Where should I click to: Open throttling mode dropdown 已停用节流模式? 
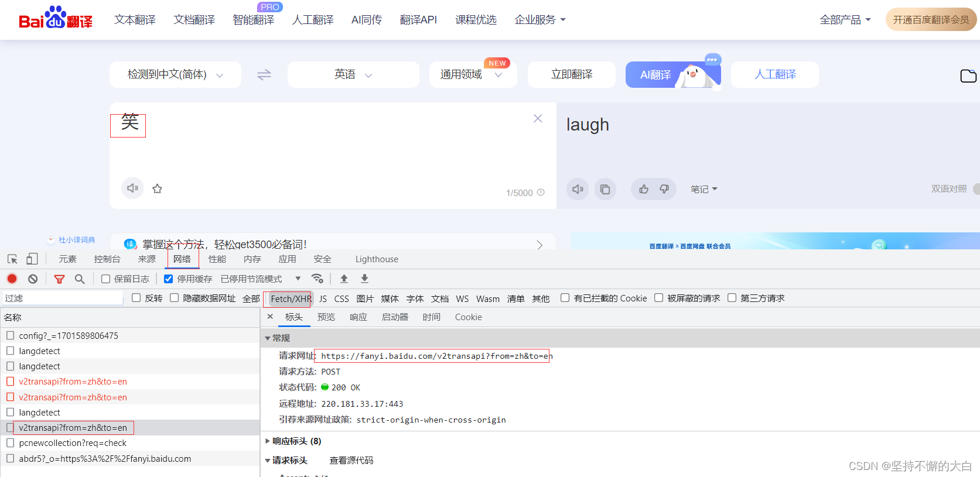coord(261,279)
